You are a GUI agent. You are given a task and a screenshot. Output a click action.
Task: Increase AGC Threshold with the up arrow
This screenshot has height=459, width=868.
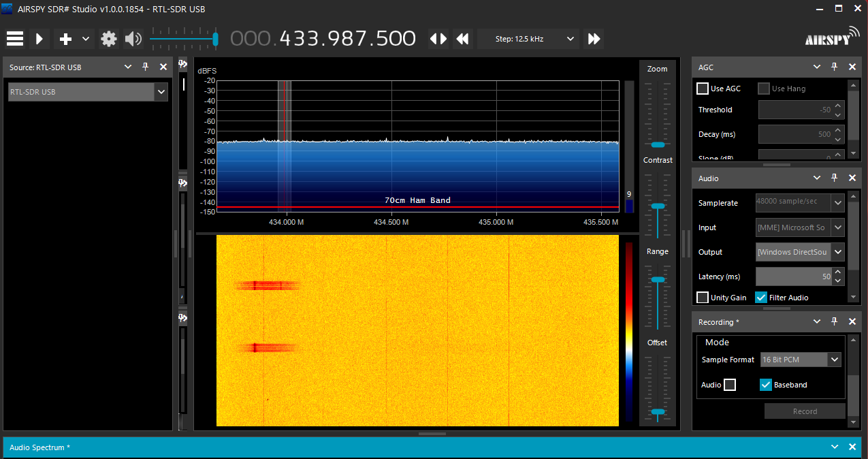(x=839, y=106)
